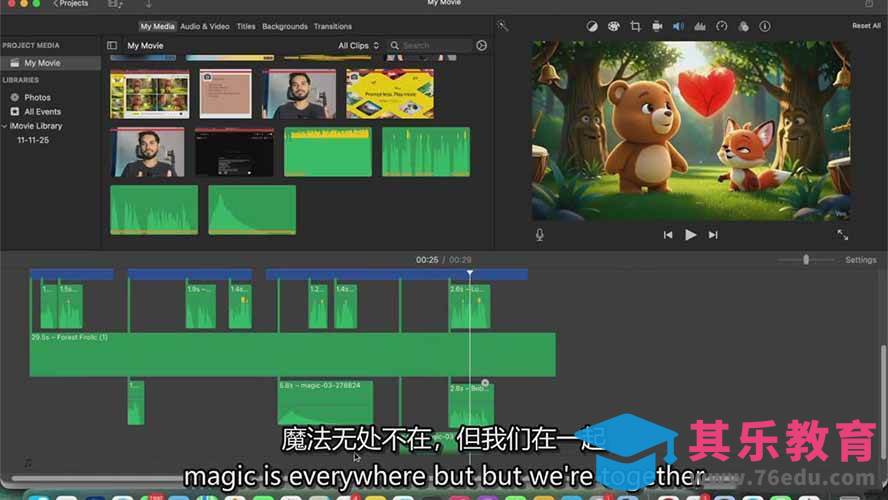
Task: Open Photos library
Action: [37, 97]
